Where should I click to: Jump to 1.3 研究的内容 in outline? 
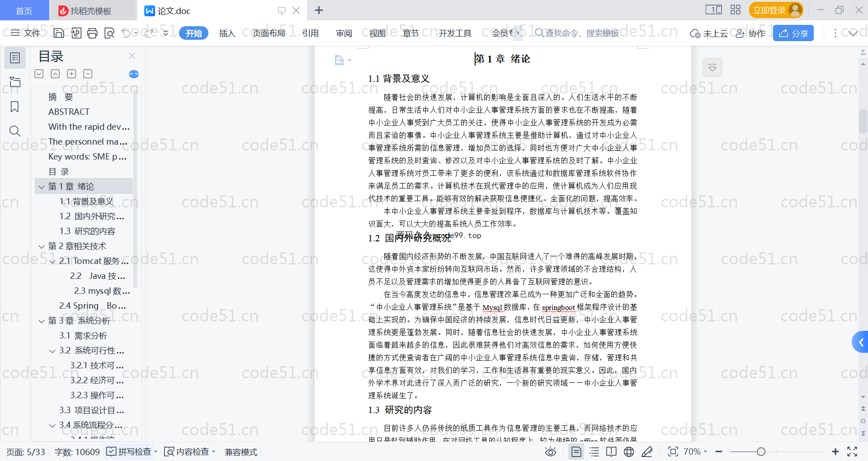(87, 231)
